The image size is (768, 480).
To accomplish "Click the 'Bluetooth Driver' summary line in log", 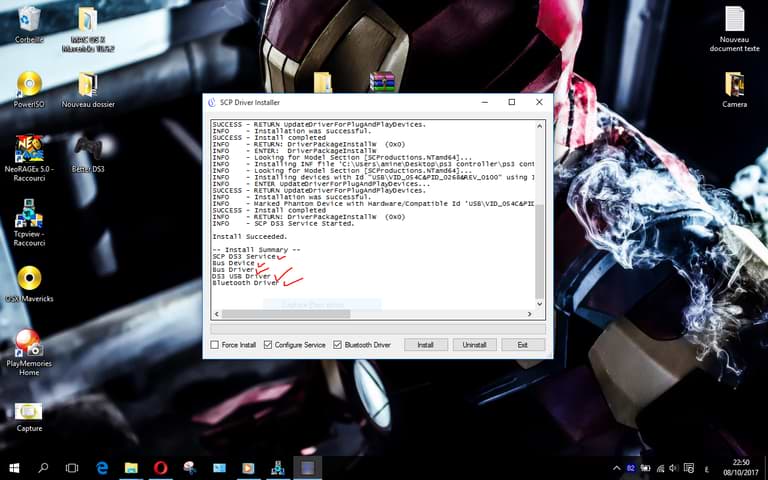I will (245, 283).
